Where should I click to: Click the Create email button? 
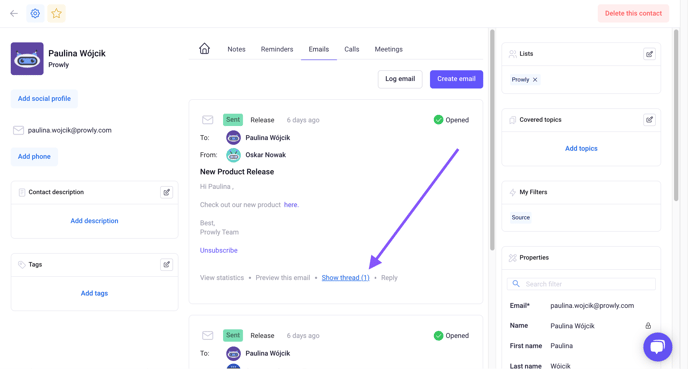pyautogui.click(x=456, y=79)
